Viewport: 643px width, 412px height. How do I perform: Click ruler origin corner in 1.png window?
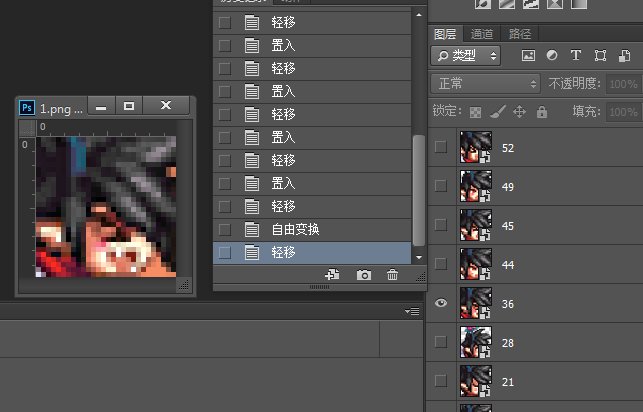(x=27, y=128)
